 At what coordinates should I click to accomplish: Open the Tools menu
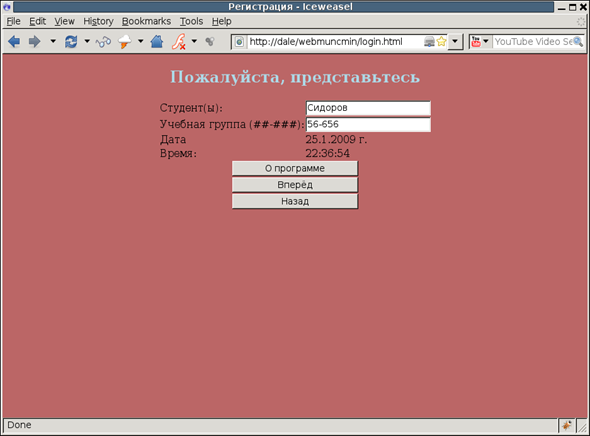pyautogui.click(x=191, y=21)
